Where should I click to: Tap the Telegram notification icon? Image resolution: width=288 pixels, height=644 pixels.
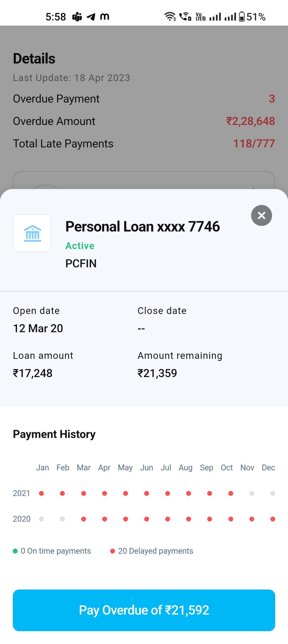91,17
